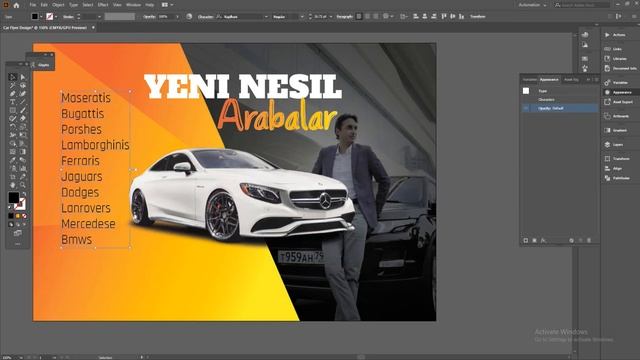The width and height of the screenshot is (640, 360).
Task: Click the Search Adobe Help field
Action: (582, 5)
